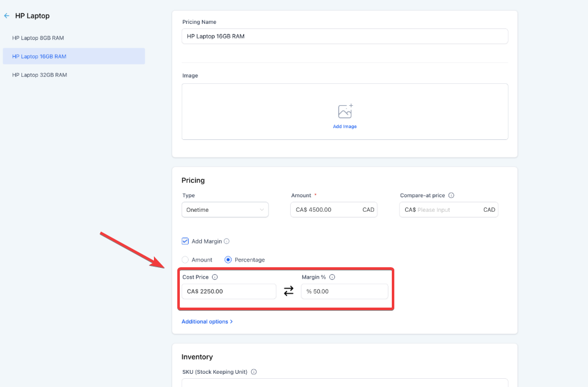This screenshot has width=588, height=387.
Task: Select HP Laptop 32GB RAM variant
Action: pyautogui.click(x=39, y=75)
